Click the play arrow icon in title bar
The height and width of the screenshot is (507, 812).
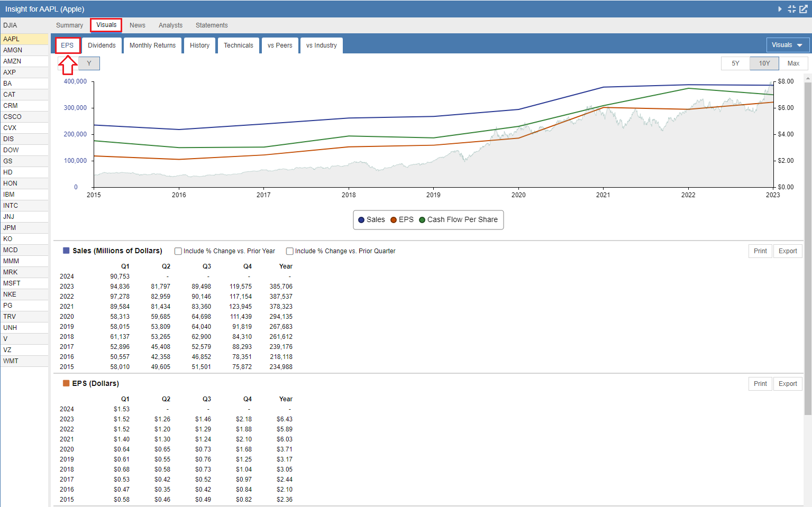click(780, 9)
